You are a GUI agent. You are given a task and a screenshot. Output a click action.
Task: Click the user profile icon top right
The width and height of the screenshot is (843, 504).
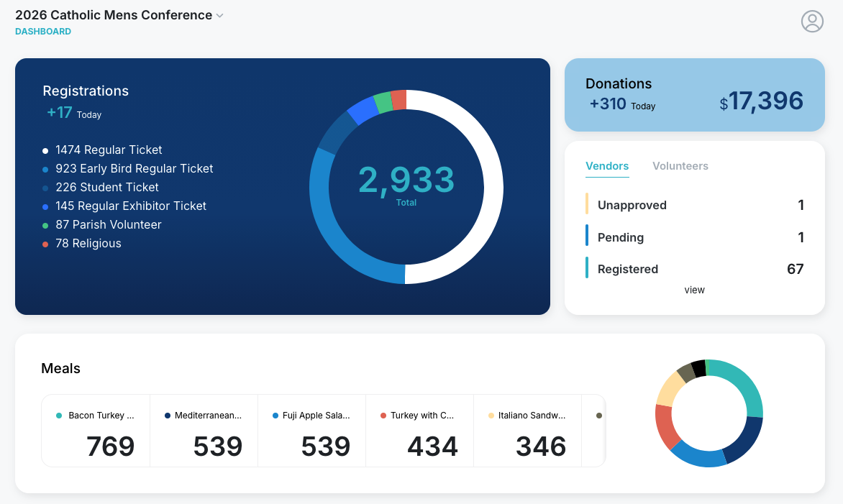(x=812, y=21)
